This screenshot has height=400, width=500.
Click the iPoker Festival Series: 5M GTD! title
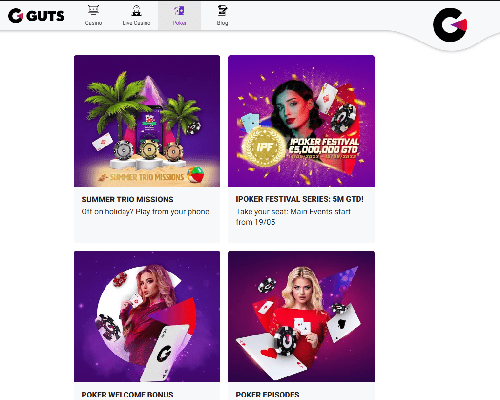pos(299,199)
